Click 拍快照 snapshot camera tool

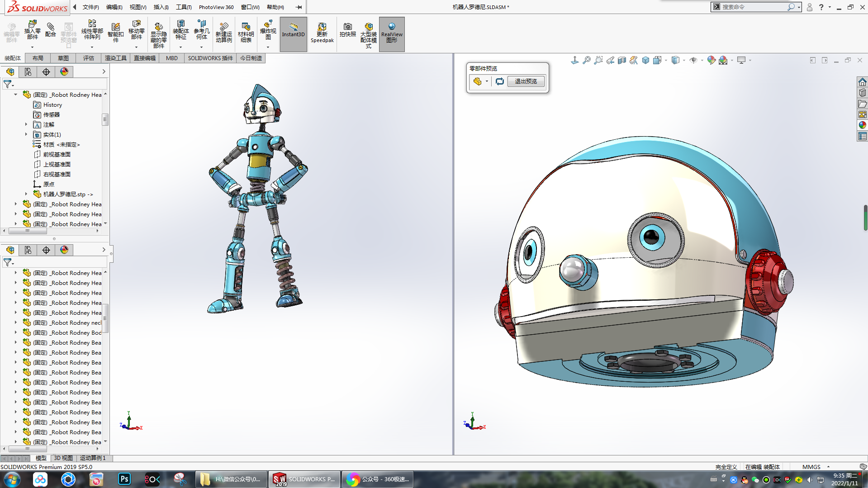(347, 30)
